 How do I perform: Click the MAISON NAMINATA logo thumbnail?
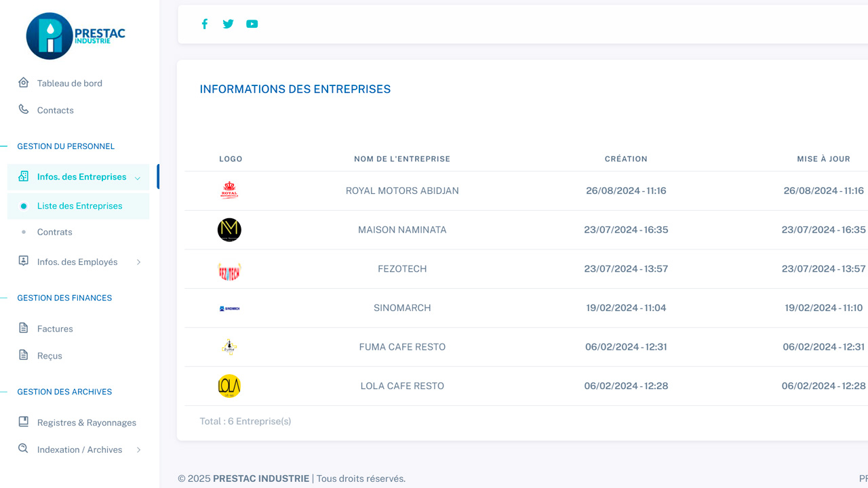(229, 230)
